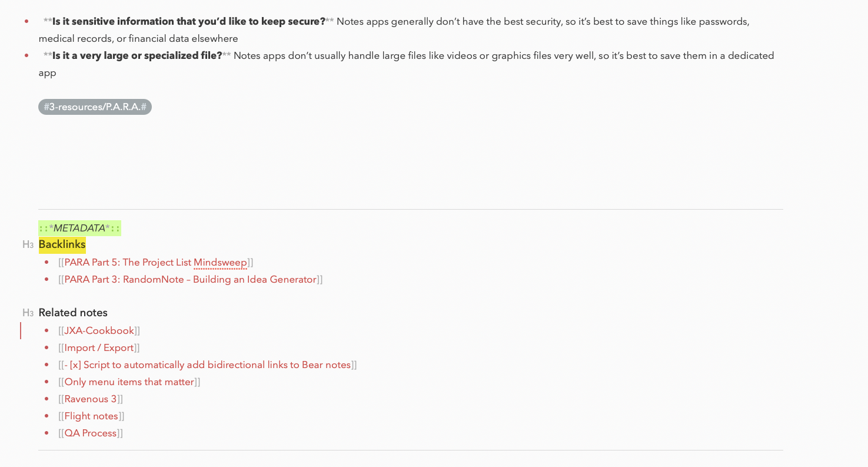Open the Import / Export note link
The height and width of the screenshot is (467, 868).
point(99,348)
